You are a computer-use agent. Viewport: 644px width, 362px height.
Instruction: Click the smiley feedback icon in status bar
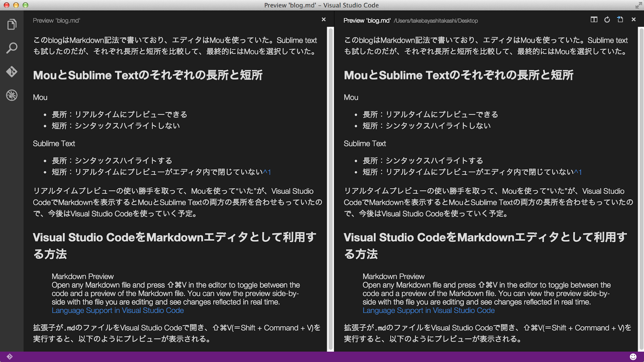tap(633, 357)
